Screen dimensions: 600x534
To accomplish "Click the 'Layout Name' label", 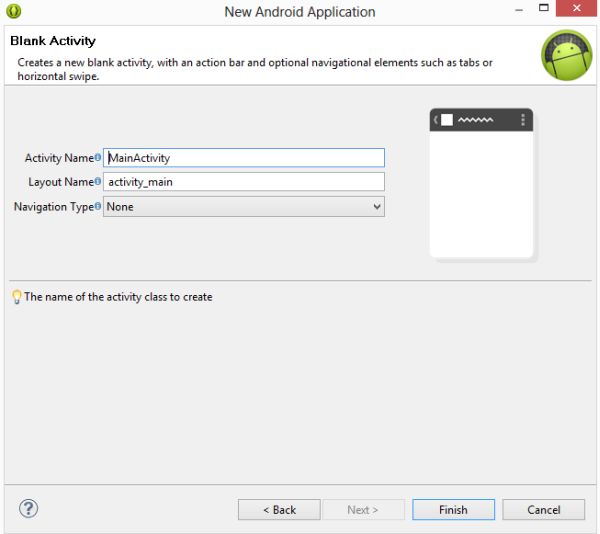I will coord(61,182).
